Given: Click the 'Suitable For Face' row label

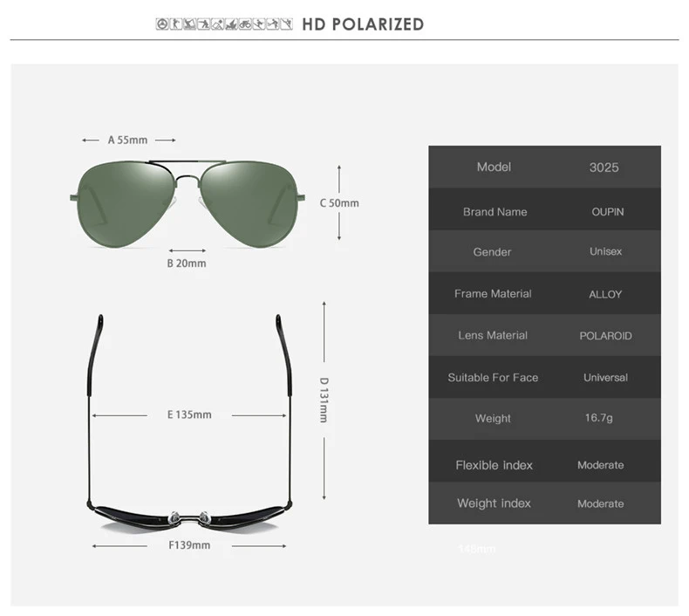Looking at the screenshot, I should point(493,378).
